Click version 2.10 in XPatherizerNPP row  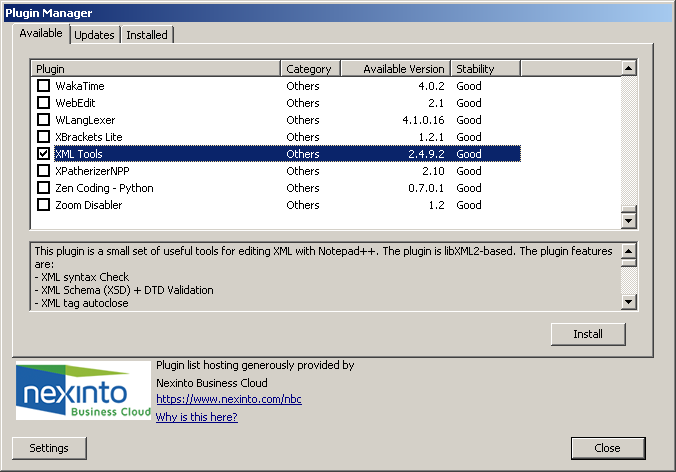pos(433,171)
